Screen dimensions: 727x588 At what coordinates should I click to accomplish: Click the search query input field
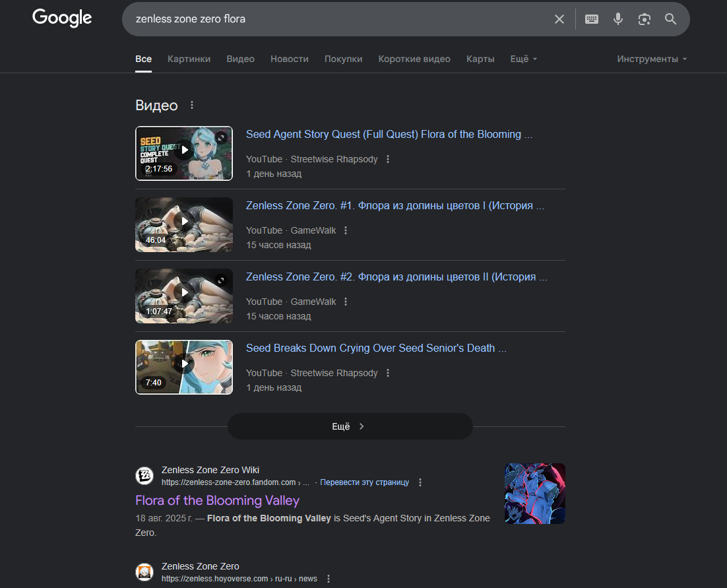341,19
